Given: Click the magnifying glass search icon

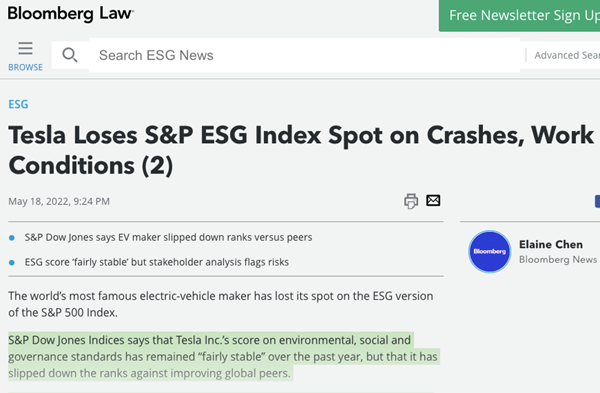Looking at the screenshot, I should 70,55.
